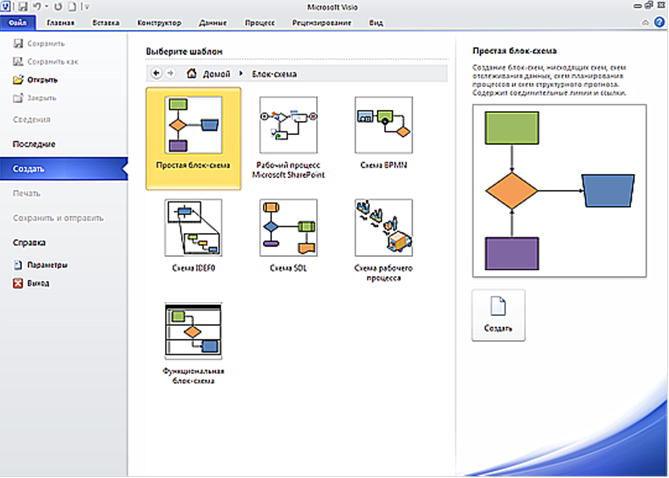Click Открыть in the backstage menu
Viewport: 669px width, 478px height.
[x=35, y=80]
